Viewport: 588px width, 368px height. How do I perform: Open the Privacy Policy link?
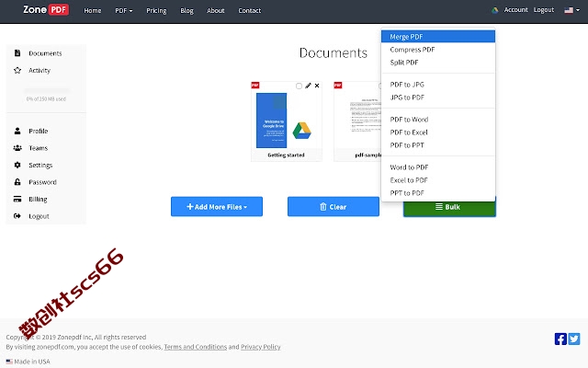point(261,347)
